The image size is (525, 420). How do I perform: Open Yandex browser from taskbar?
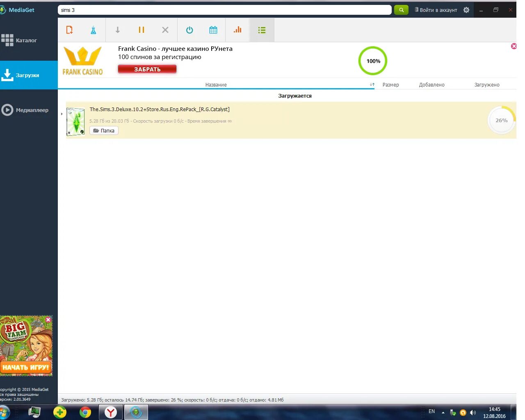coord(111,412)
